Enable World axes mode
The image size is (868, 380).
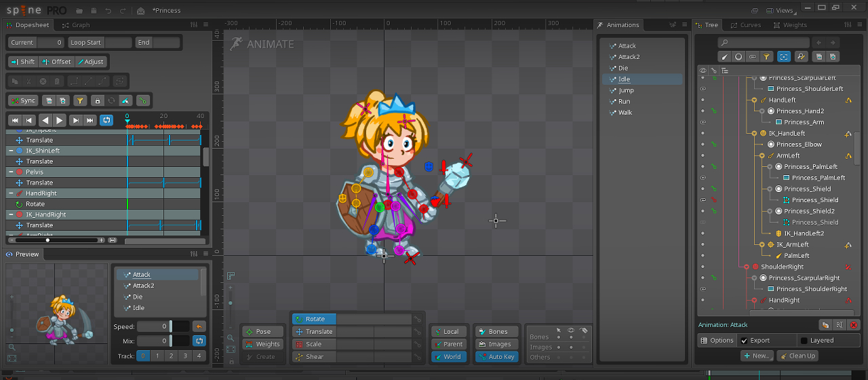(x=450, y=357)
